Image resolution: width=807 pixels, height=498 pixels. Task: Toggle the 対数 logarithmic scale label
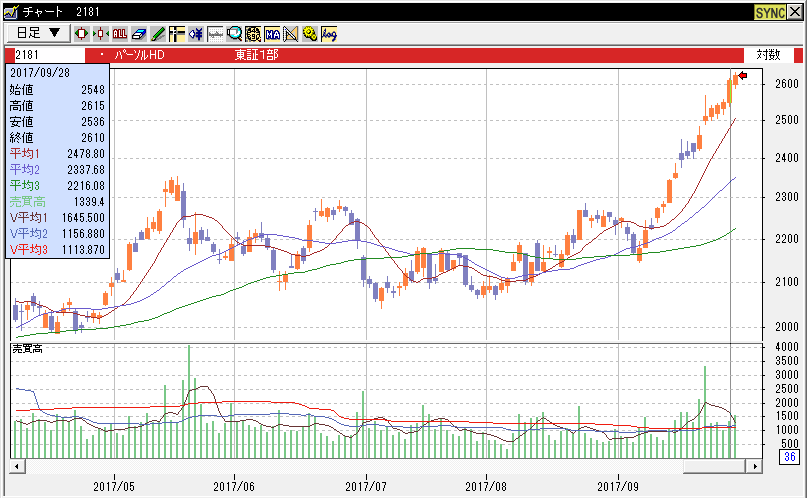click(768, 54)
